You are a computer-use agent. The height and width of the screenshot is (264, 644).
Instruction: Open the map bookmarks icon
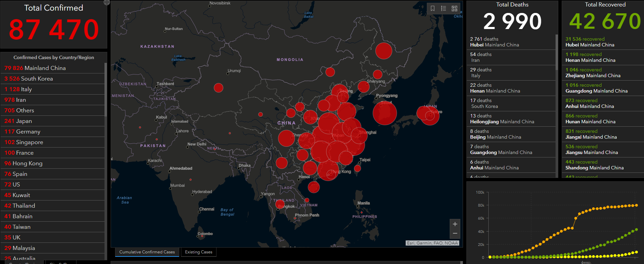click(x=433, y=9)
